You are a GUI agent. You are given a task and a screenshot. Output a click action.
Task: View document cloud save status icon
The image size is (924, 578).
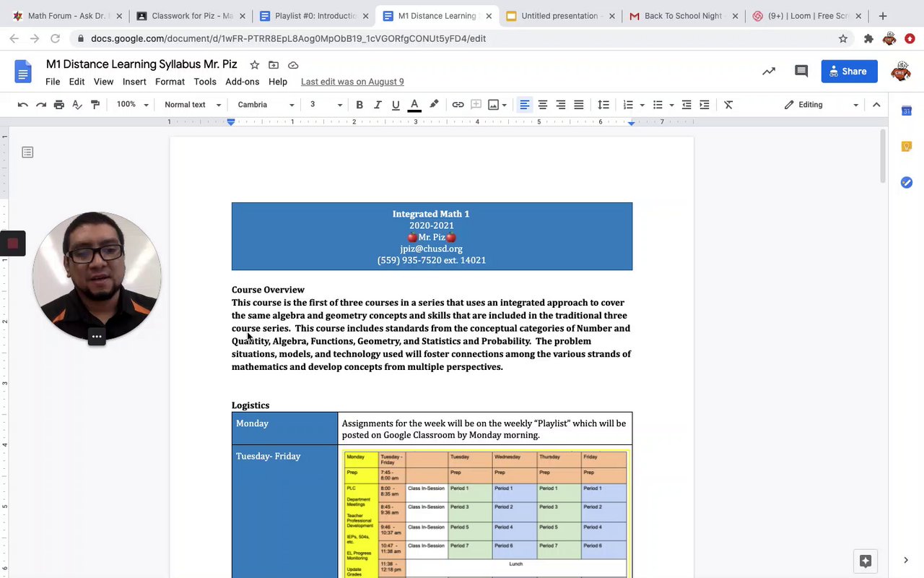click(293, 65)
